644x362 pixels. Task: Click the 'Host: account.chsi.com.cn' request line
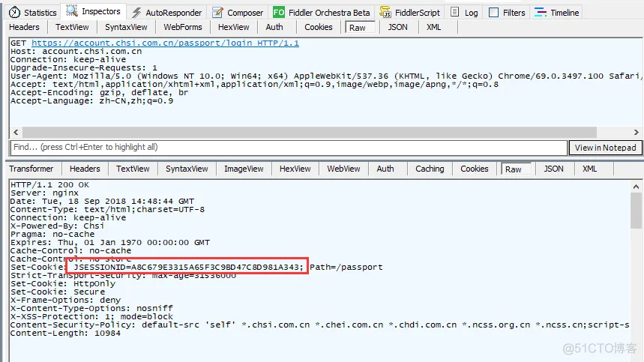(x=76, y=51)
